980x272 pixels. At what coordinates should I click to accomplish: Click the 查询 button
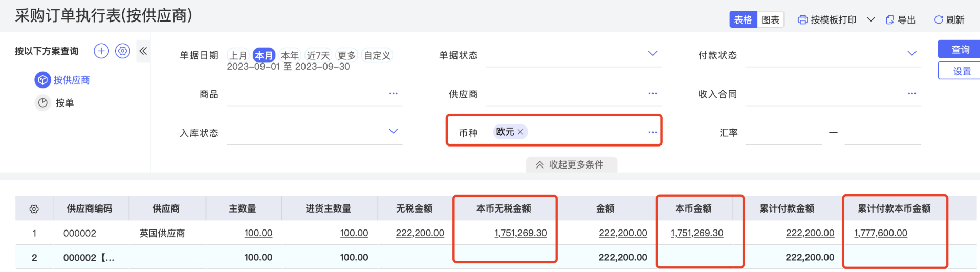tap(960, 50)
